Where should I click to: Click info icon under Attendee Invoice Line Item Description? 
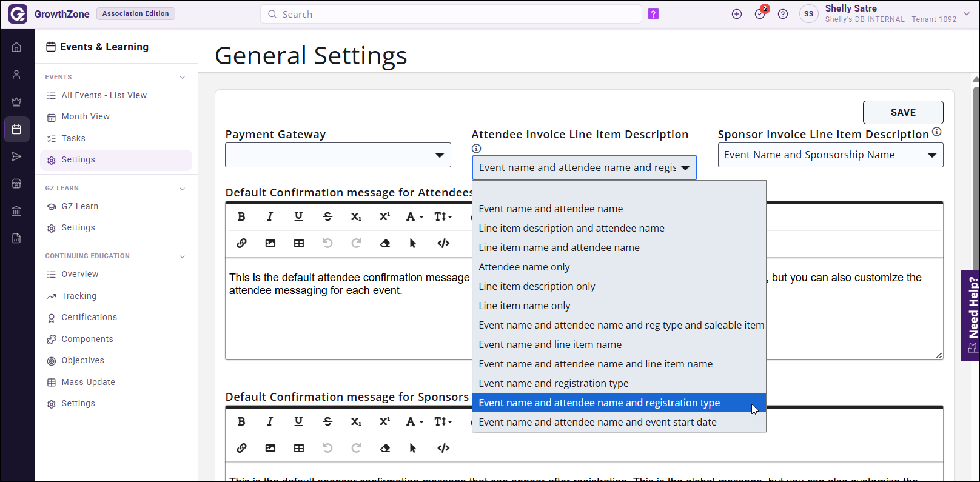coord(477,149)
